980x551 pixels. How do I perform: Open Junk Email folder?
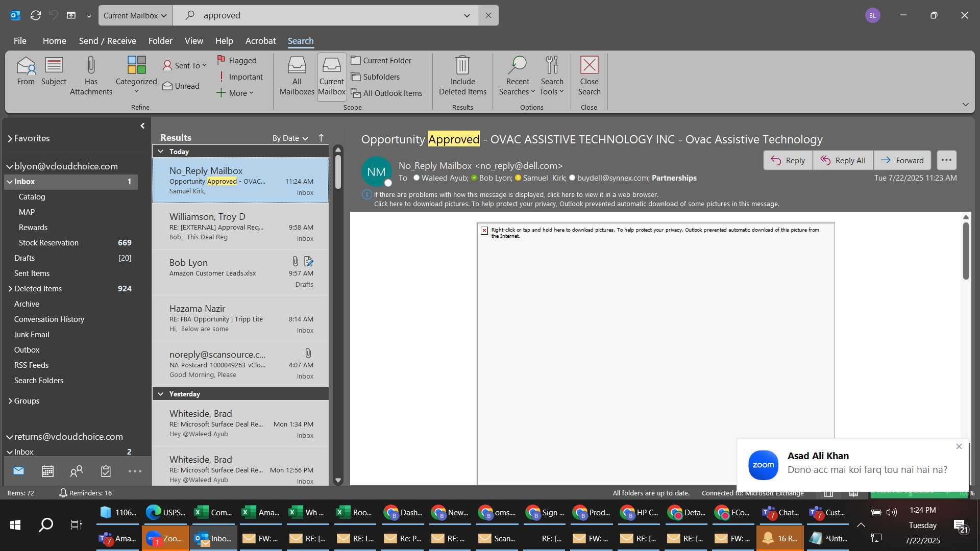point(71,335)
